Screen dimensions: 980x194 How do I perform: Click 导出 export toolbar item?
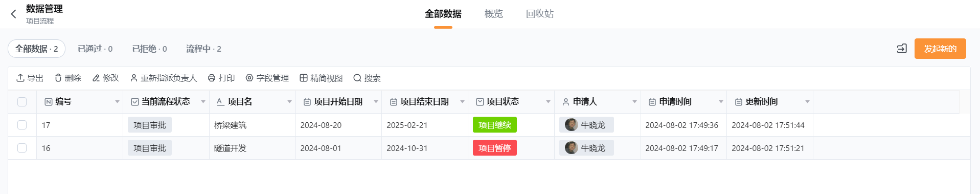pos(30,78)
